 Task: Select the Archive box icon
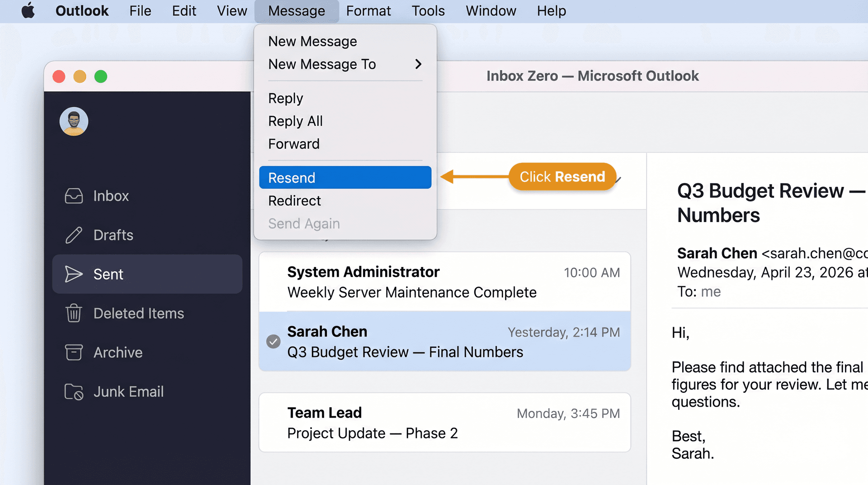[x=74, y=352]
